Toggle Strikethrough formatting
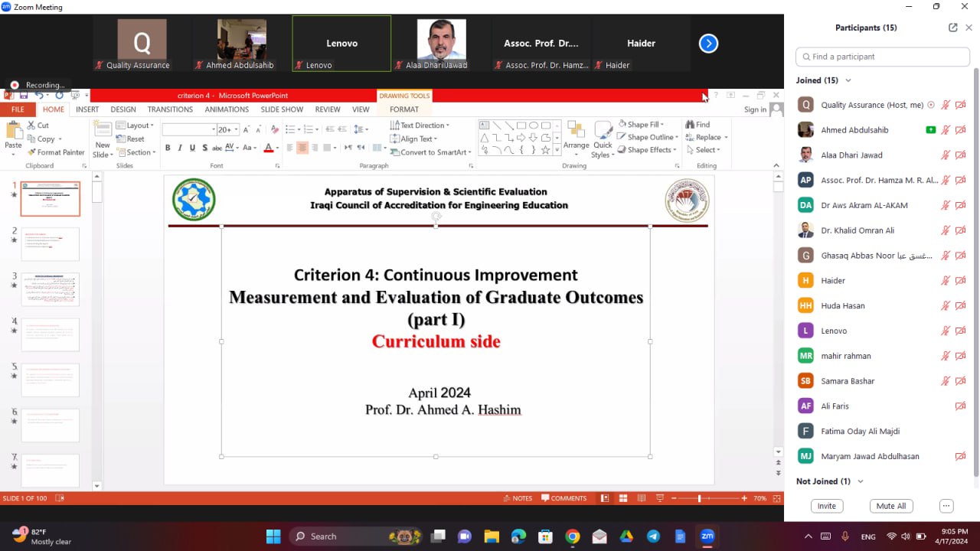 click(217, 148)
